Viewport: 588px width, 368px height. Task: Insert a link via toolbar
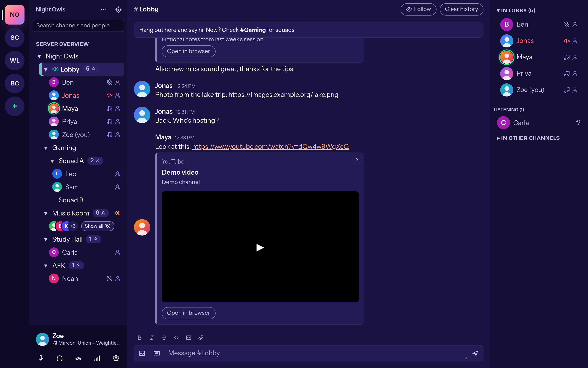click(x=201, y=338)
